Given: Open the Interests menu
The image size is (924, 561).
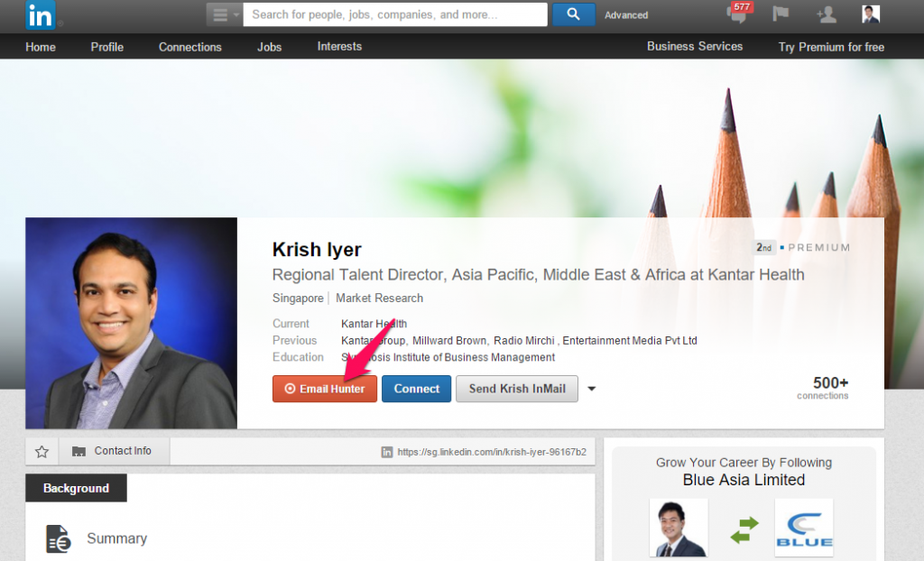Looking at the screenshot, I should tap(339, 46).
